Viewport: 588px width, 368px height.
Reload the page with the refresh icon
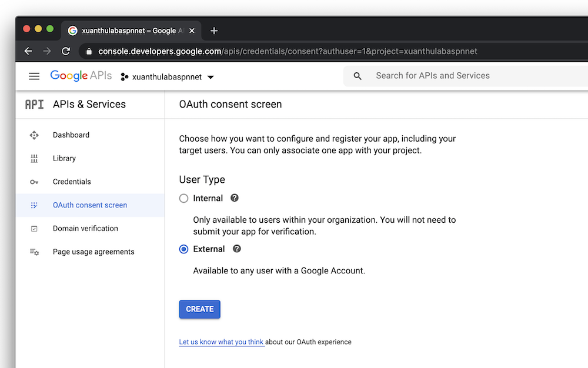[x=66, y=51]
